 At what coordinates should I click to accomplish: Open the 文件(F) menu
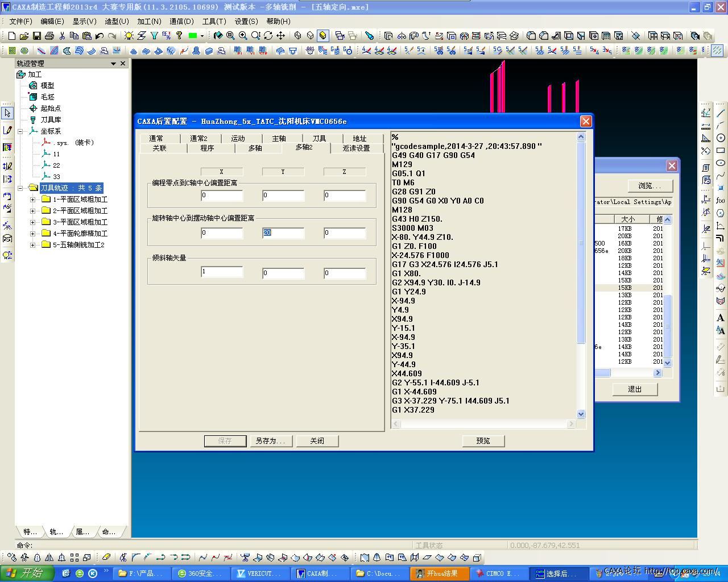(x=20, y=21)
